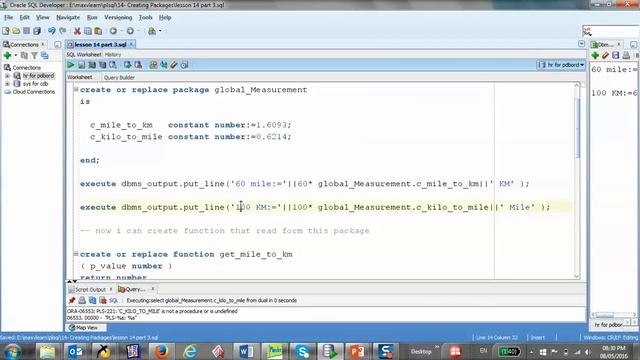Close the lesson 14 part 3.sql tab
Screen dimensions: 640x360
pyautogui.click(x=131, y=44)
